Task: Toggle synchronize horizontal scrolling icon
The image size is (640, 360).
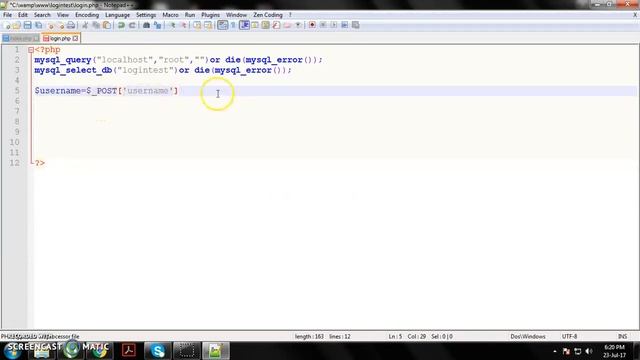Action: tap(208, 25)
